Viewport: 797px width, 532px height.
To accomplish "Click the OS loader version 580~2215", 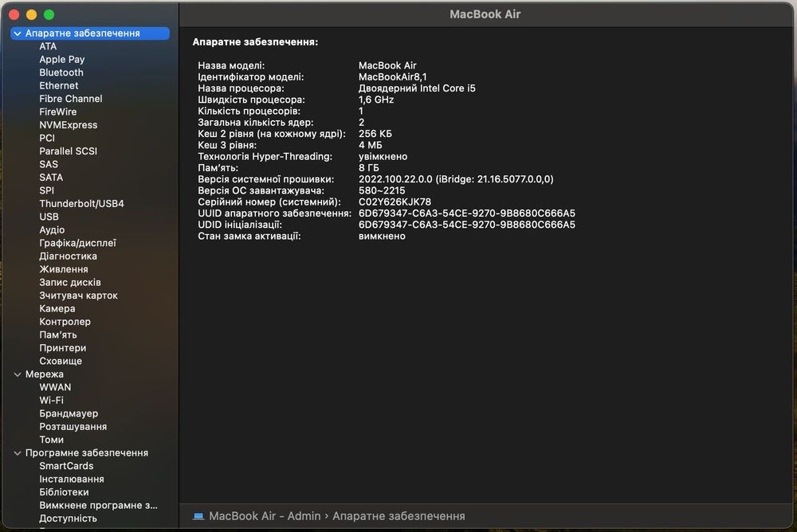I will (382, 191).
